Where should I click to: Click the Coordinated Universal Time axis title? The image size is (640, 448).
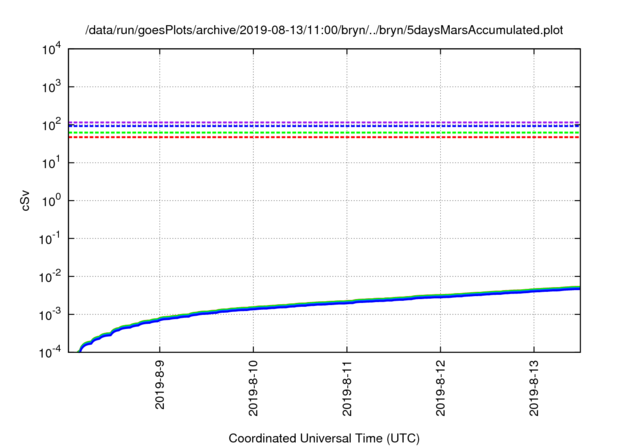(x=324, y=439)
